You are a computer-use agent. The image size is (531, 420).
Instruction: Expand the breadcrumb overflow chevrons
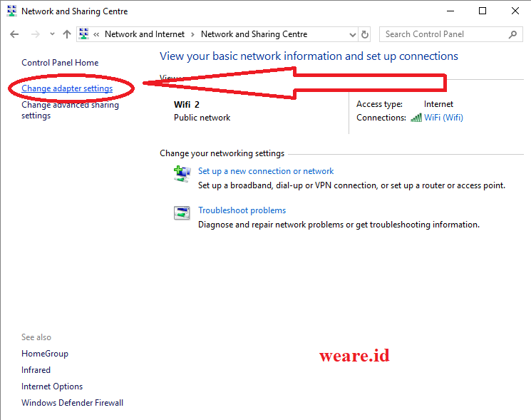(96, 34)
